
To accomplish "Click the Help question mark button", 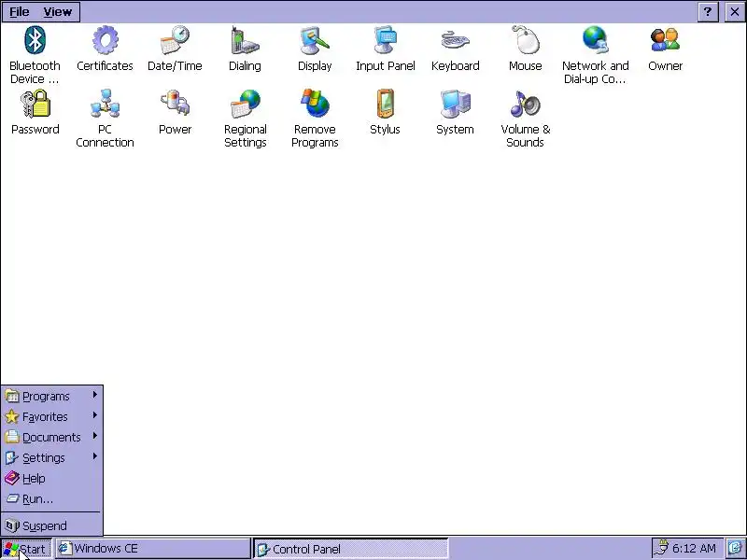I will point(708,12).
